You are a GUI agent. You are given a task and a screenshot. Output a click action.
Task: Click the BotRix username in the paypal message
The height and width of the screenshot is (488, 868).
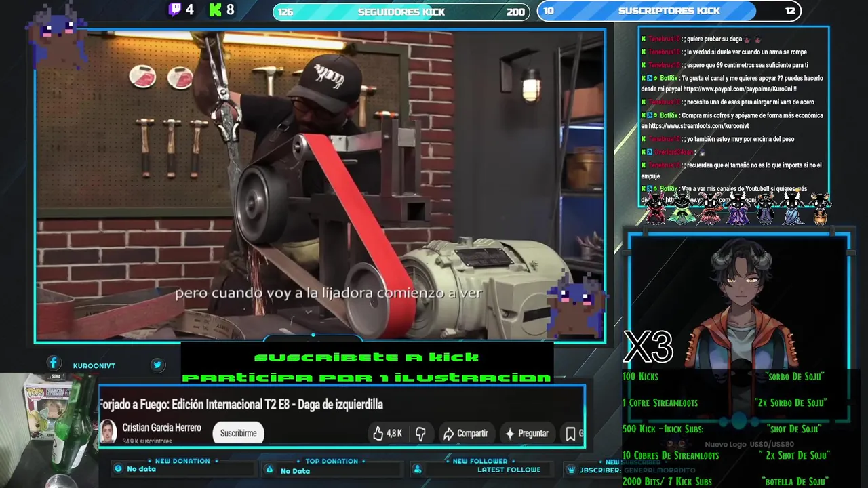point(669,78)
